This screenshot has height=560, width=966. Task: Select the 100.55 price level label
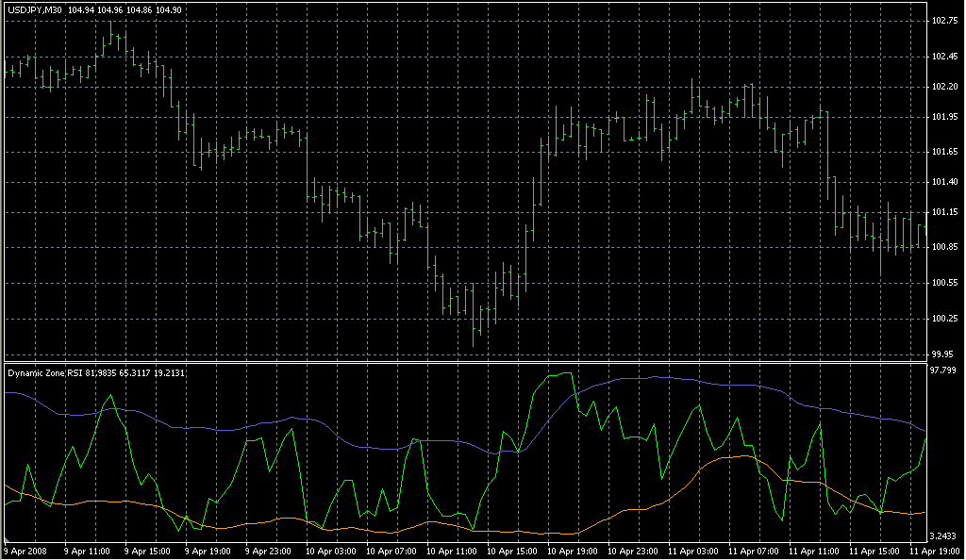coord(943,283)
